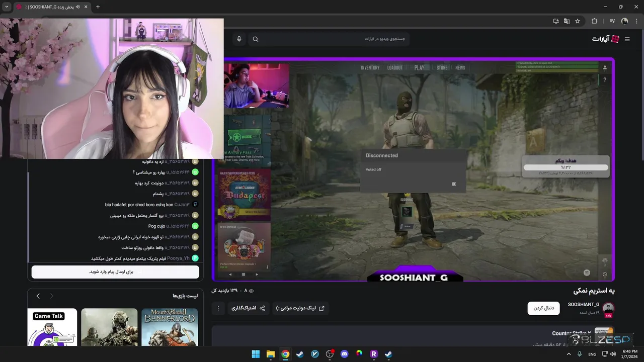Open the STORE menu in the game
Viewport: 644px width, 362px height.
coord(442,68)
